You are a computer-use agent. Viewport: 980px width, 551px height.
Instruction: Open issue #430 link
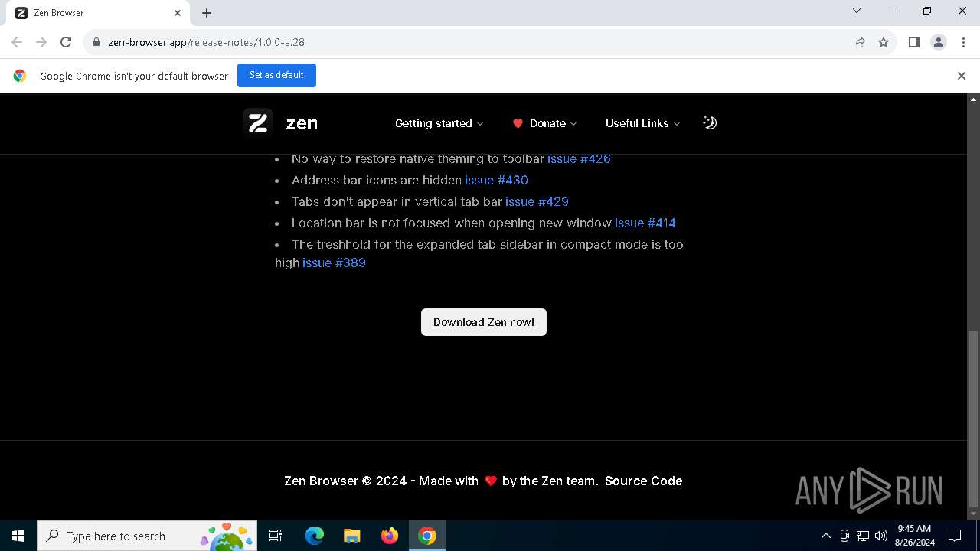coord(496,181)
